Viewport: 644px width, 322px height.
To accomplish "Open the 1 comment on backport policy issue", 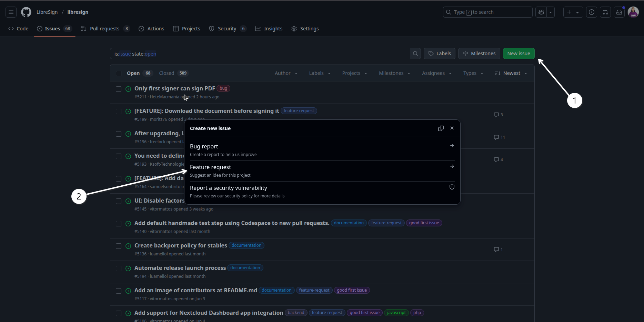I will [499, 250].
